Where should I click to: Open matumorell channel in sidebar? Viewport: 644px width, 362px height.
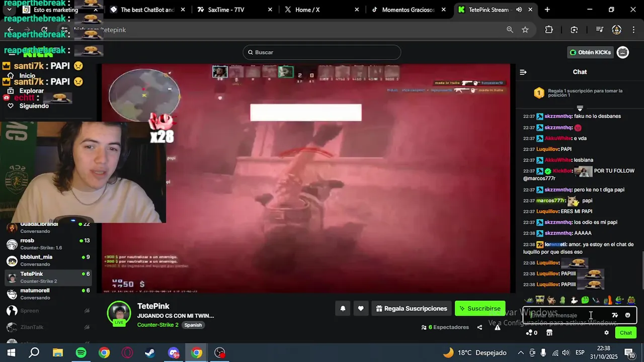click(x=48, y=294)
